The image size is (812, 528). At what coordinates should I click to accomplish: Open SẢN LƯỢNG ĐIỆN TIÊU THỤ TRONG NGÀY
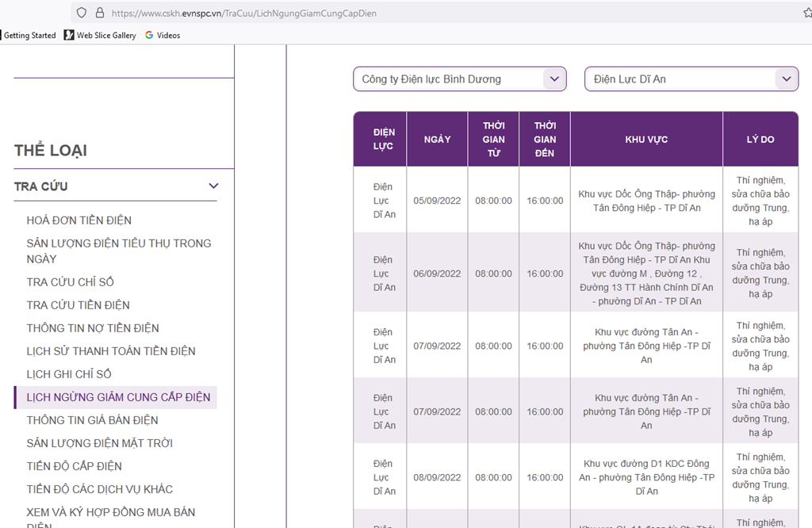pyautogui.click(x=119, y=251)
